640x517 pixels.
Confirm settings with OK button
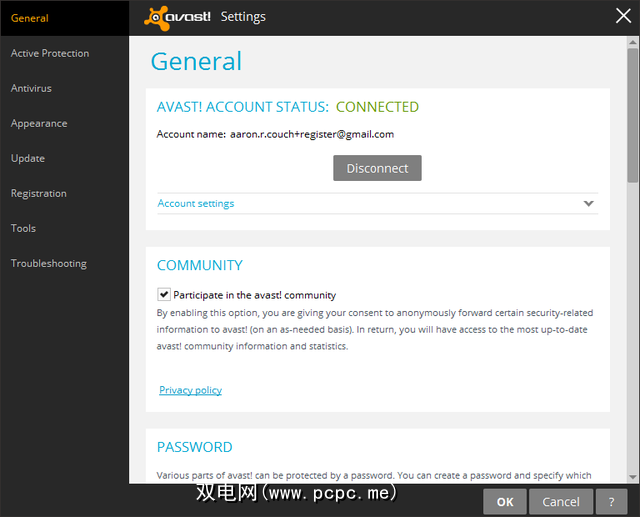pyautogui.click(x=505, y=501)
